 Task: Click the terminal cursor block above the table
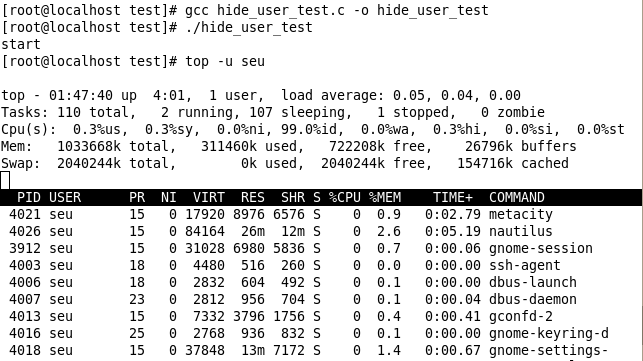[5, 180]
